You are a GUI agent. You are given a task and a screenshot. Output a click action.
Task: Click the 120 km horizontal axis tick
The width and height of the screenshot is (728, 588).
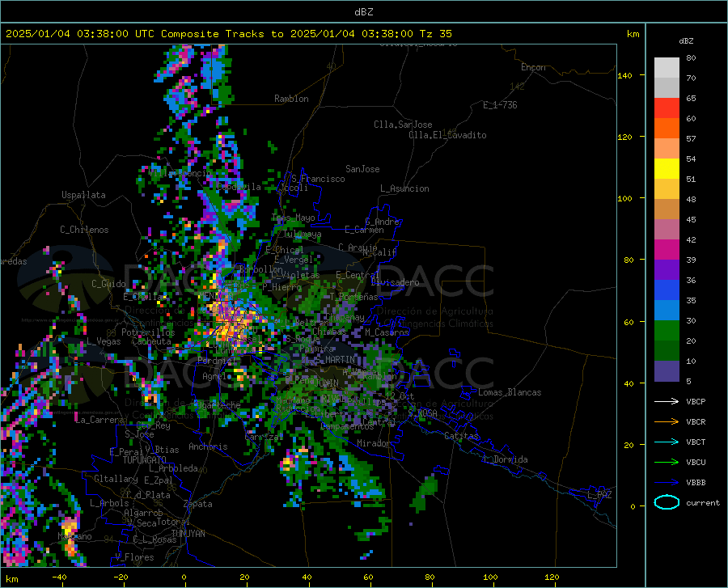click(x=552, y=577)
